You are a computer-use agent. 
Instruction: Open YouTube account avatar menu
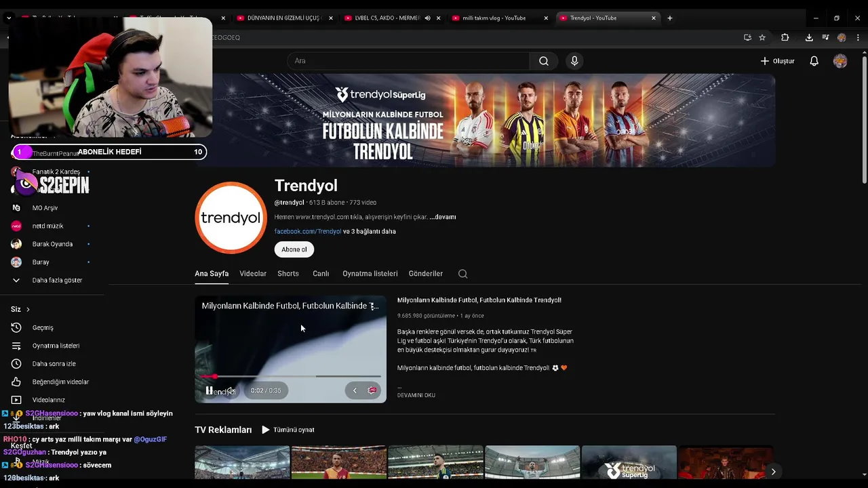(840, 61)
